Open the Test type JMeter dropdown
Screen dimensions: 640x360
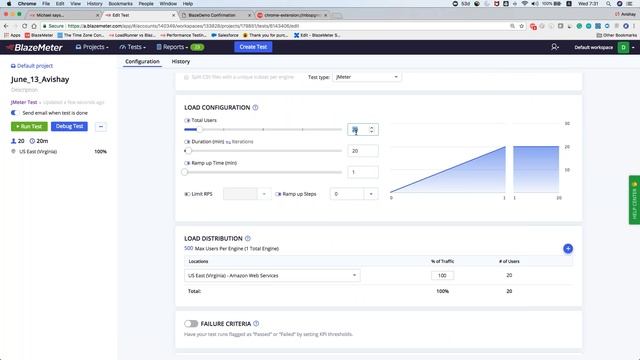point(367,77)
